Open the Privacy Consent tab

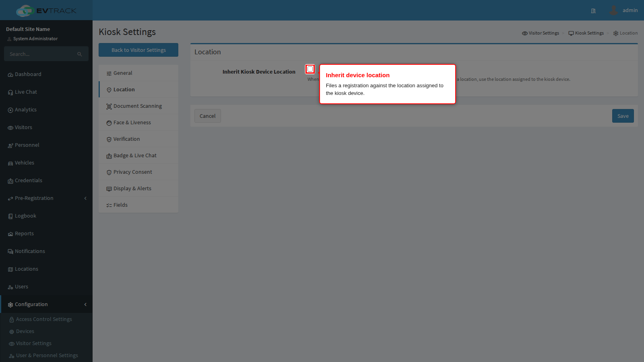pos(138,172)
